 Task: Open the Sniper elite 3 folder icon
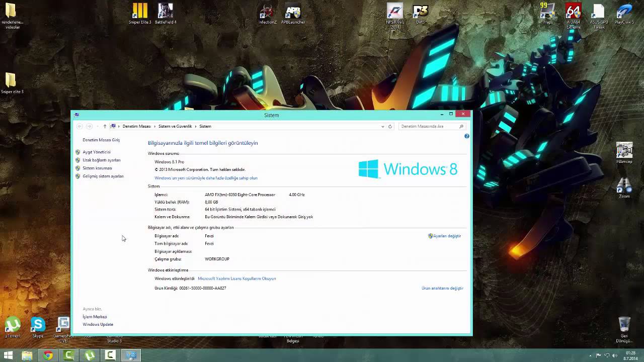[x=12, y=83]
